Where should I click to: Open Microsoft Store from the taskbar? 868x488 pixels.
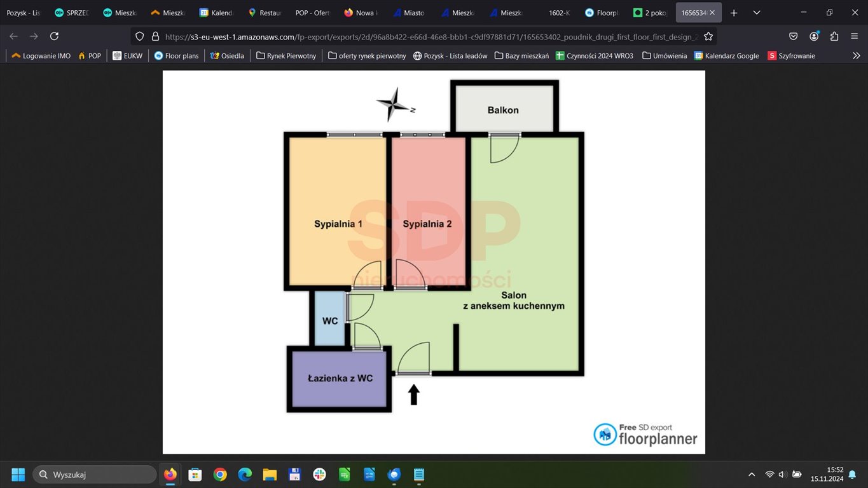pos(195,475)
